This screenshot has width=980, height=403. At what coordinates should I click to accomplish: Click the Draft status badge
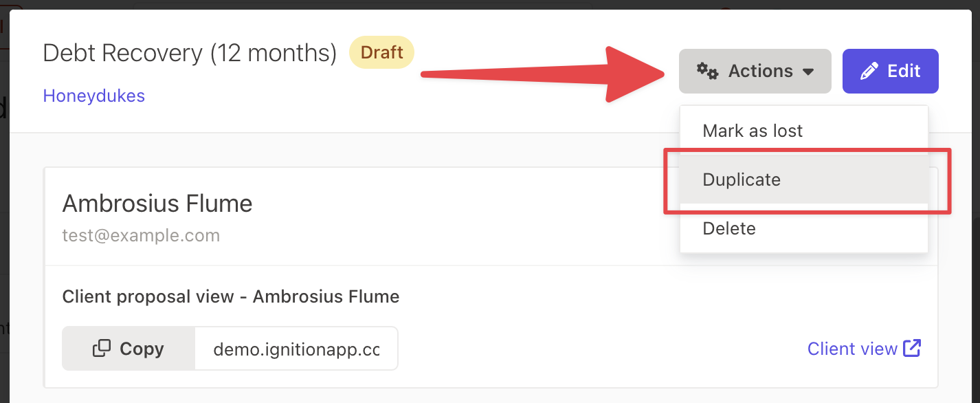381,53
